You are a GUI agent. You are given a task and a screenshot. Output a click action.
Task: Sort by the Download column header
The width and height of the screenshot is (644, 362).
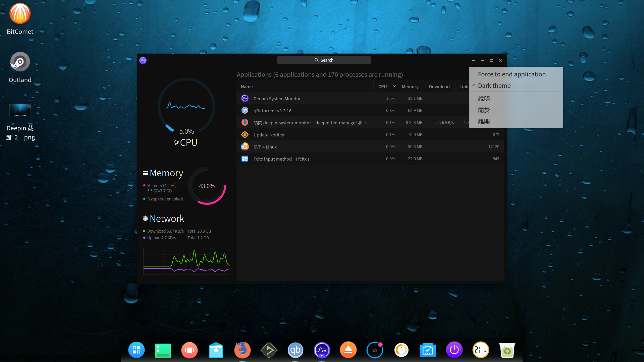(439, 86)
